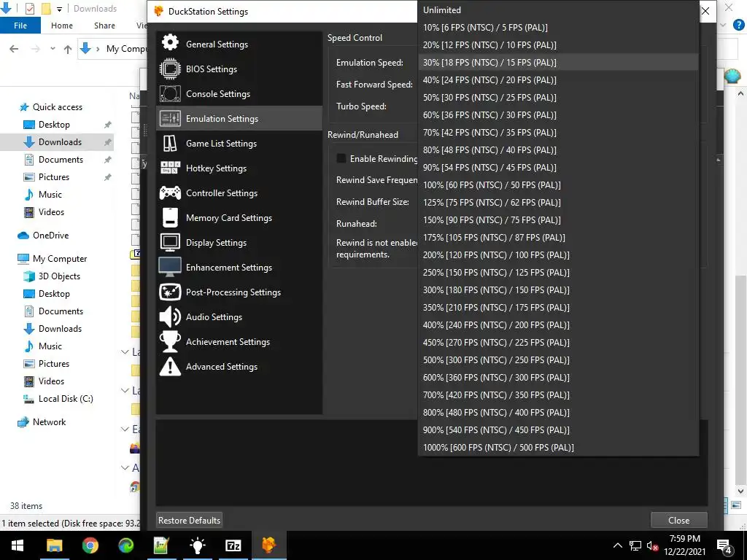Choose 30% [18 FPS (NTSC)] speed option
Screen dimensions: 747x560
(558, 63)
